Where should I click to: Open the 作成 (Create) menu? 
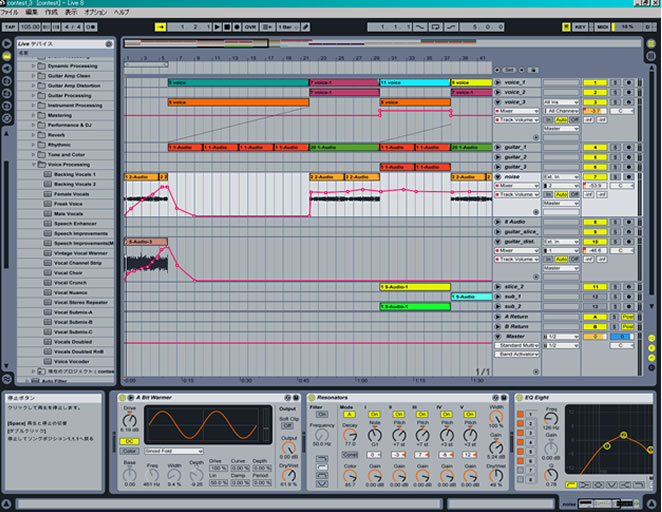(x=51, y=12)
